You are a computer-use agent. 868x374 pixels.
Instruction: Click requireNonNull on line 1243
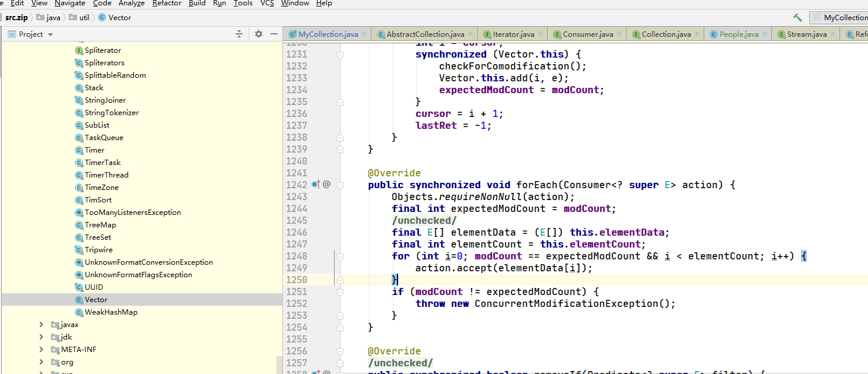click(x=481, y=196)
